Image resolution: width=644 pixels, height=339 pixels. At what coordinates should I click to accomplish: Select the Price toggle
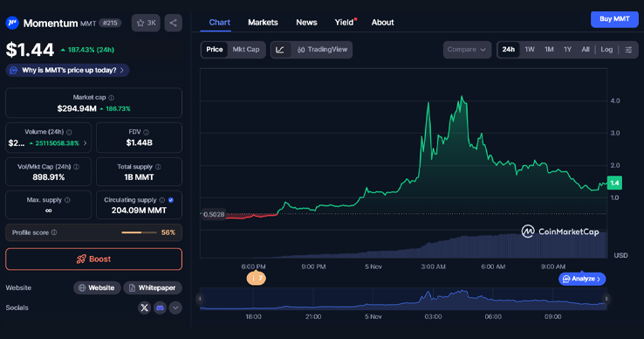215,50
